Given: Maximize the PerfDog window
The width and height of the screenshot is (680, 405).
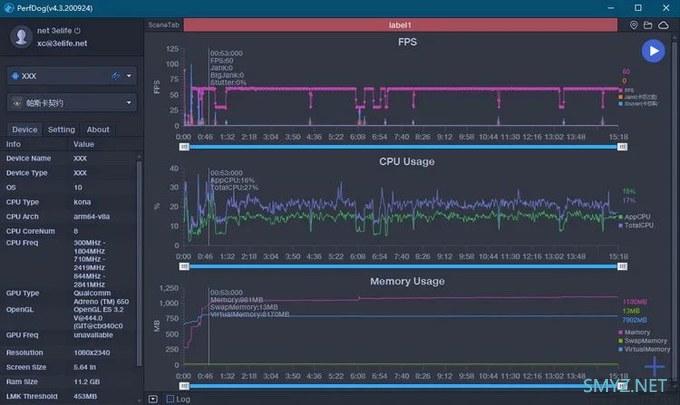Looking at the screenshot, I should click(x=638, y=8).
